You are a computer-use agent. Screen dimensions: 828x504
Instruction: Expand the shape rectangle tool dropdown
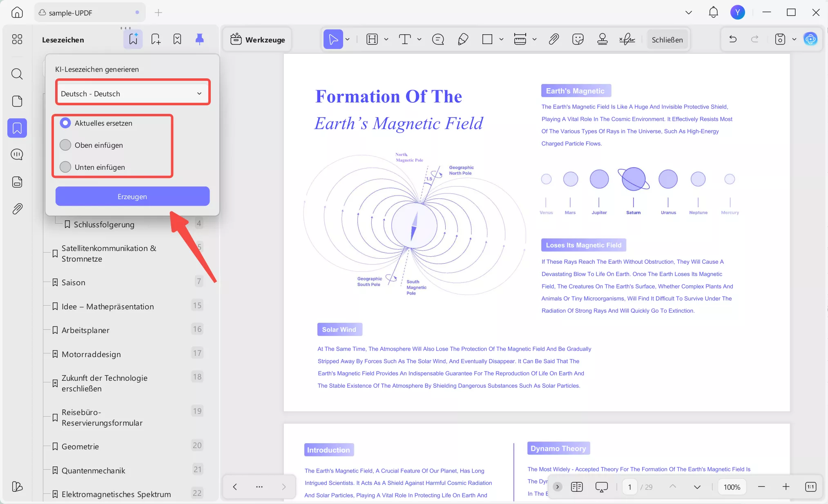coord(501,40)
